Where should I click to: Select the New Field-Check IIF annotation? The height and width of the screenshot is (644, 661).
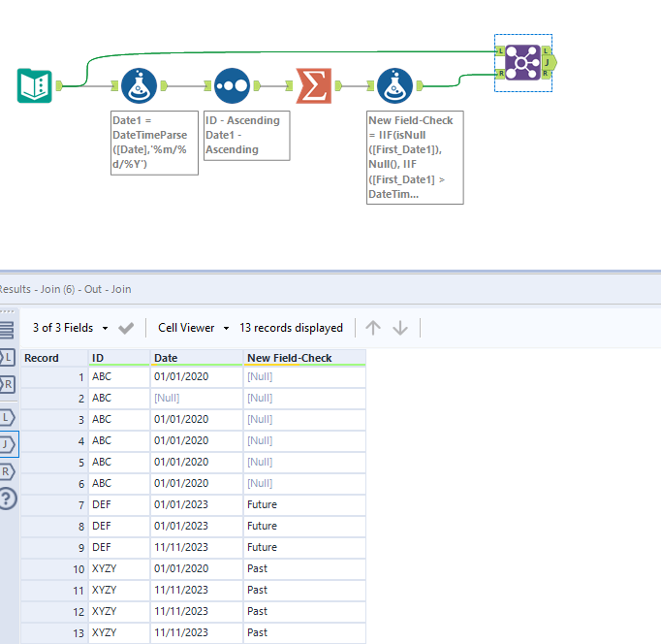pos(415,157)
